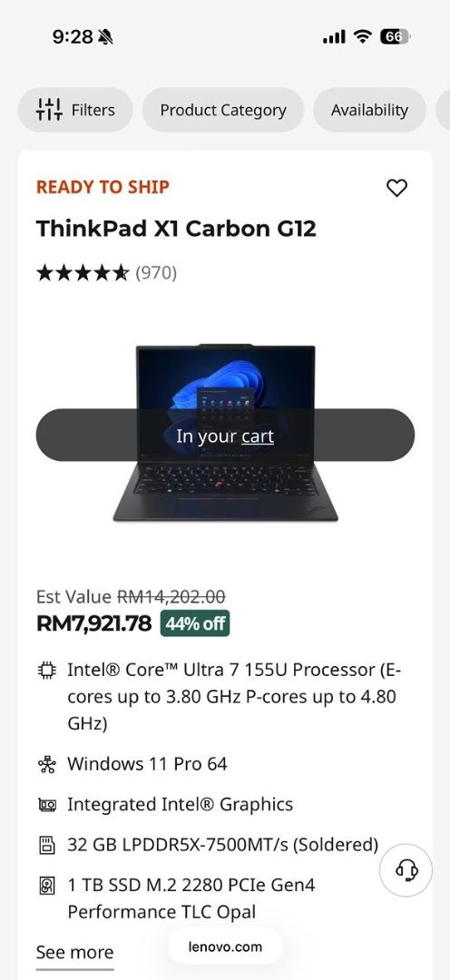Tap the processor chip icon
Screen dimensions: 450x980
click(x=47, y=671)
